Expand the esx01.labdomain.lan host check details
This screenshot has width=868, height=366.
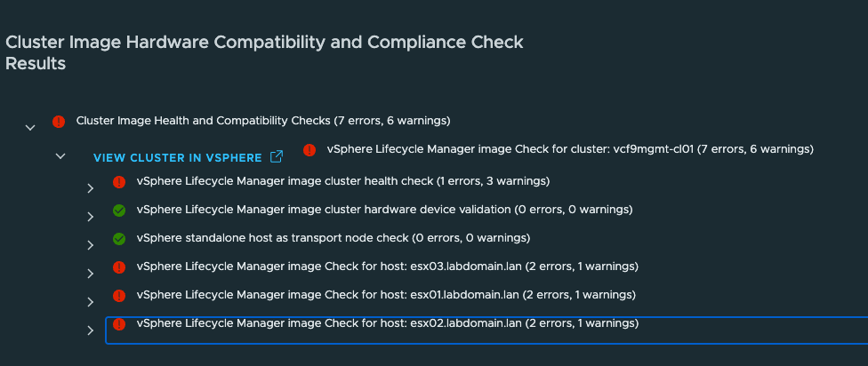pos(90,302)
